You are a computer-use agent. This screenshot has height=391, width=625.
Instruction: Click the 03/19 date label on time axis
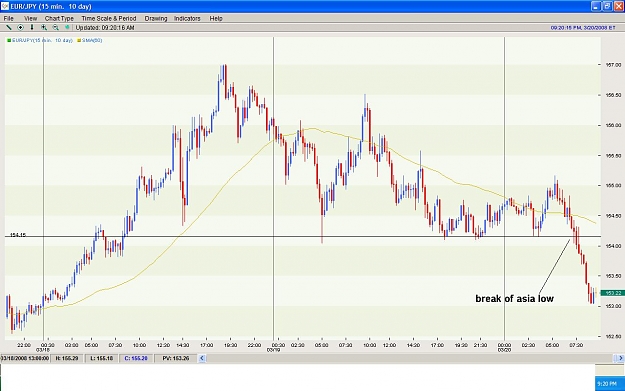point(272,350)
